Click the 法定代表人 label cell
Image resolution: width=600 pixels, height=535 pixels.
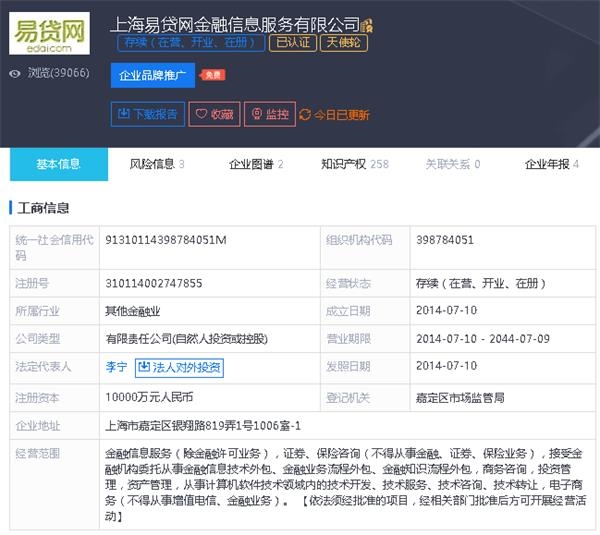coord(54,368)
